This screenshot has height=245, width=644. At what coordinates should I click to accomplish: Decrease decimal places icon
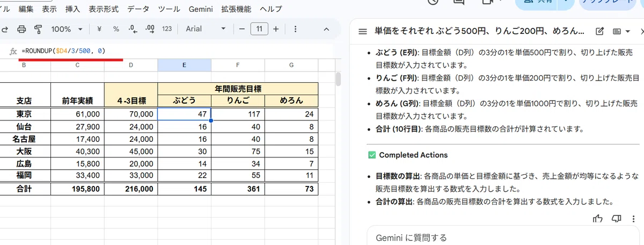click(x=133, y=29)
